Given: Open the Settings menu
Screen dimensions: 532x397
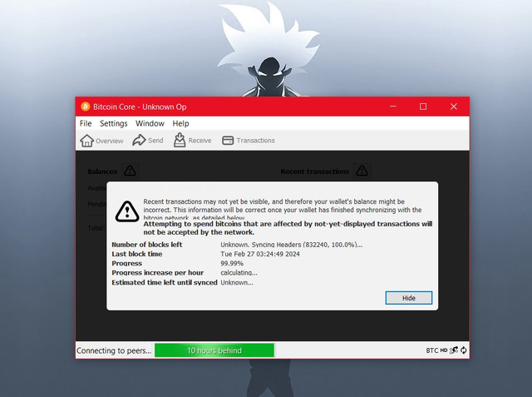Looking at the screenshot, I should [x=114, y=123].
